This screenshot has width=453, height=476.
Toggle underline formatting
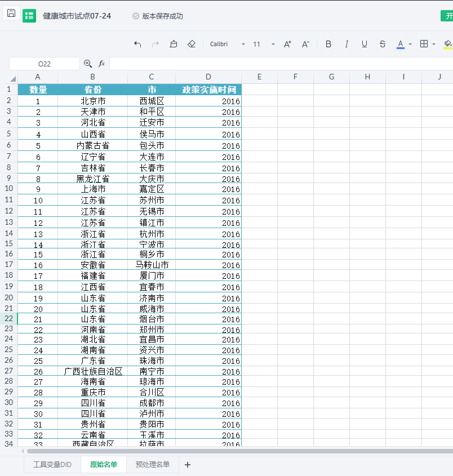(365, 45)
